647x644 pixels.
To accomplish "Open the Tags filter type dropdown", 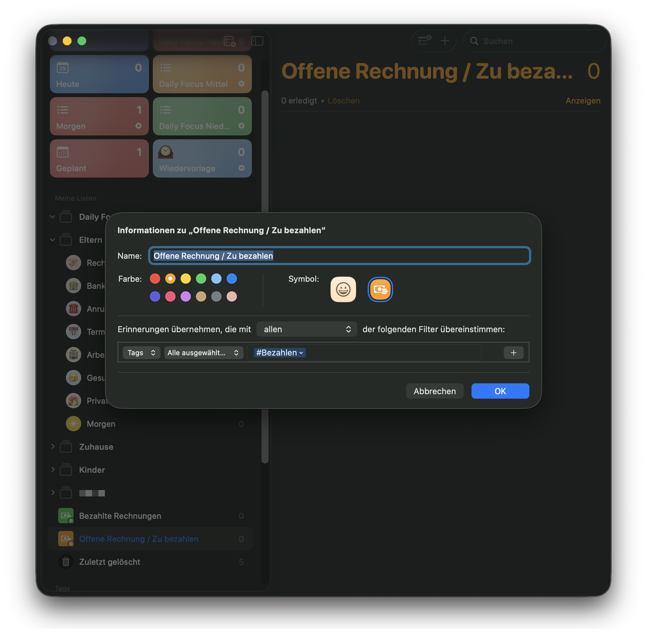I will pos(141,352).
